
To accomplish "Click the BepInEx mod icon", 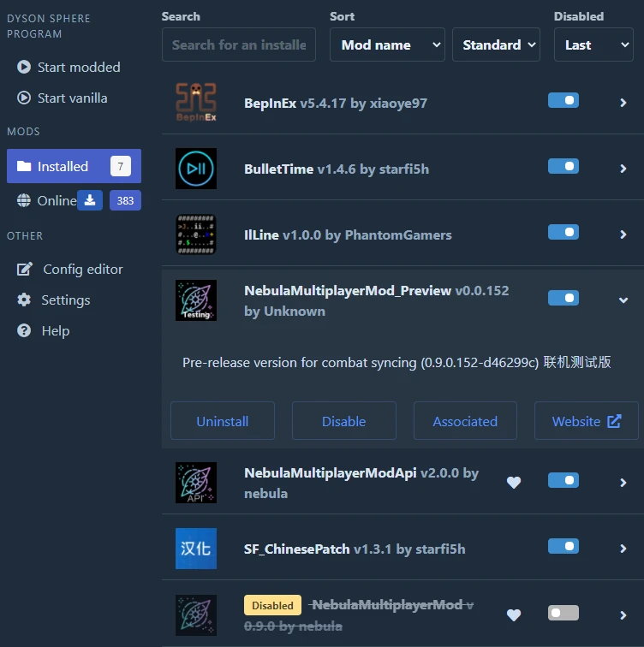I will (x=196, y=103).
